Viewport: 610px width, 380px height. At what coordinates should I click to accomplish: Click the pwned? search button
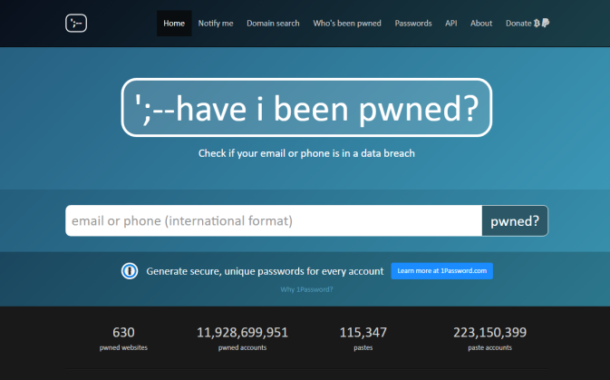(515, 221)
